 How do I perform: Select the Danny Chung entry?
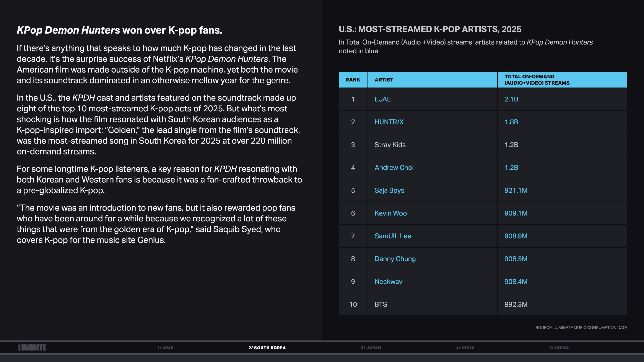point(395,259)
